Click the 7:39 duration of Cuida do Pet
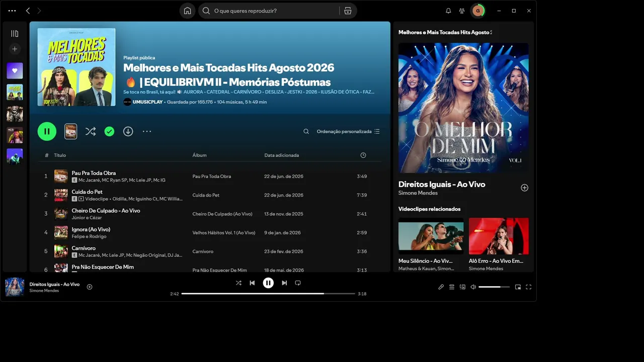Viewport: 644px width, 362px height. 362,195
